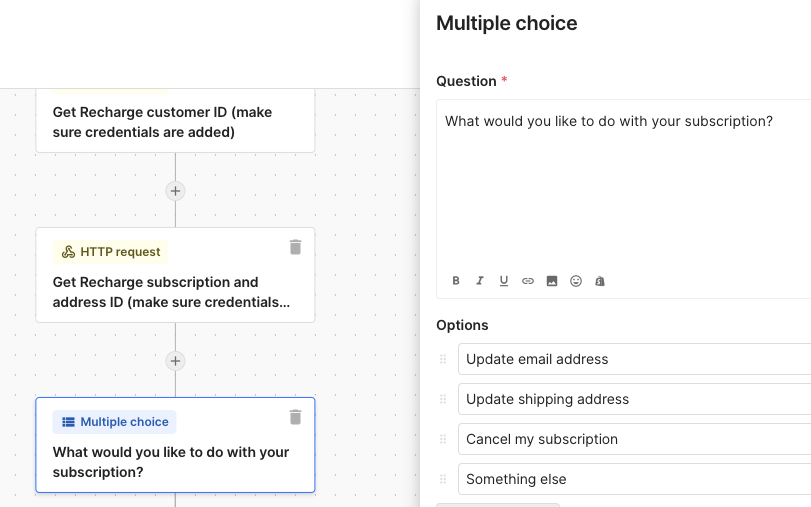Select the 'Get Recharge subscription and address ID' node
Screen dimensions: 811x507
(175, 275)
